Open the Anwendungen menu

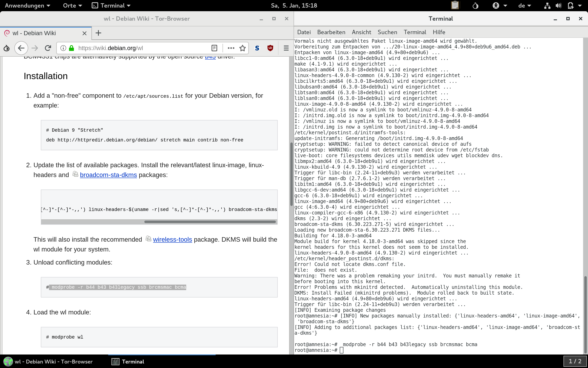[x=27, y=5]
